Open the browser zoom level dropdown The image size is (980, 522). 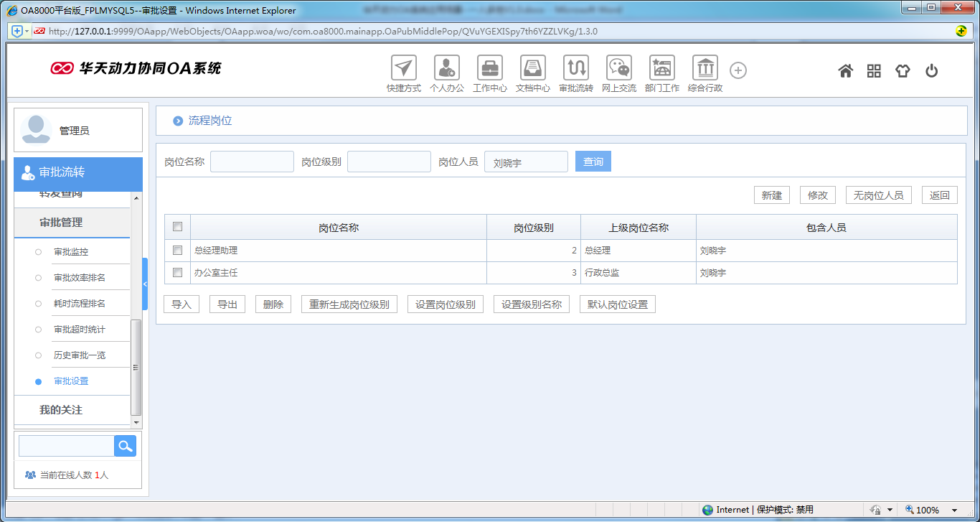click(x=954, y=510)
